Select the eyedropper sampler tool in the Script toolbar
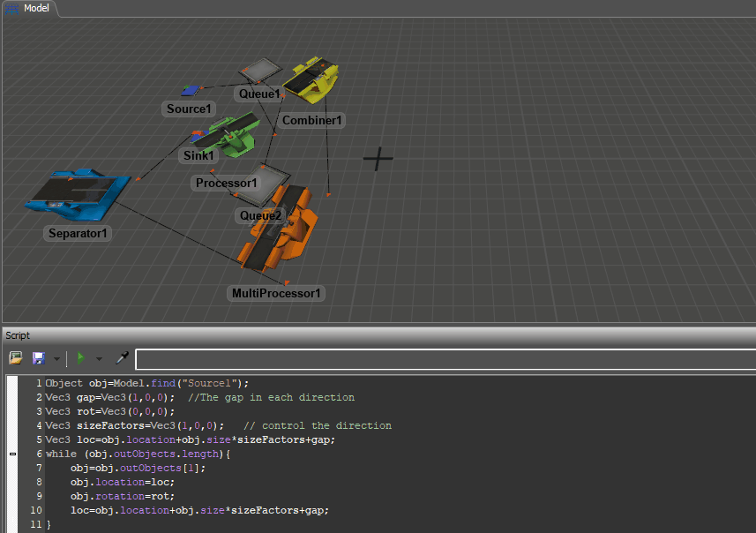 (122, 358)
